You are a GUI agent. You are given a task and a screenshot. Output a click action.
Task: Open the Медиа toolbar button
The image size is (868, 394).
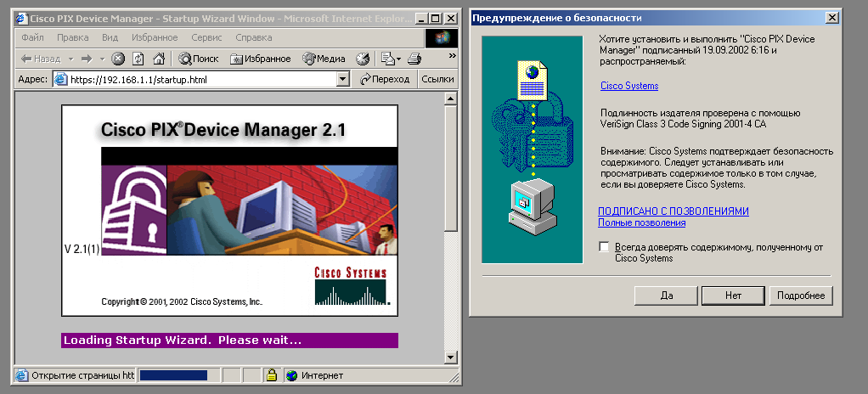(x=324, y=59)
